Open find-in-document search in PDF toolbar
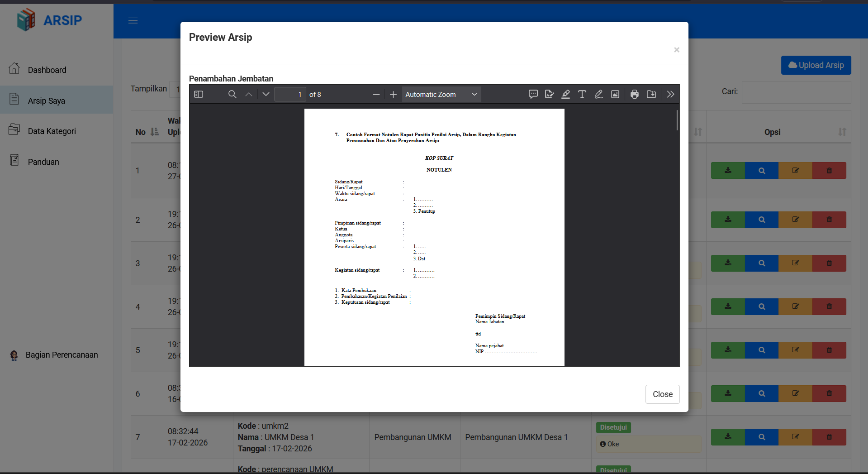Image resolution: width=868 pixels, height=474 pixels. [x=232, y=94]
